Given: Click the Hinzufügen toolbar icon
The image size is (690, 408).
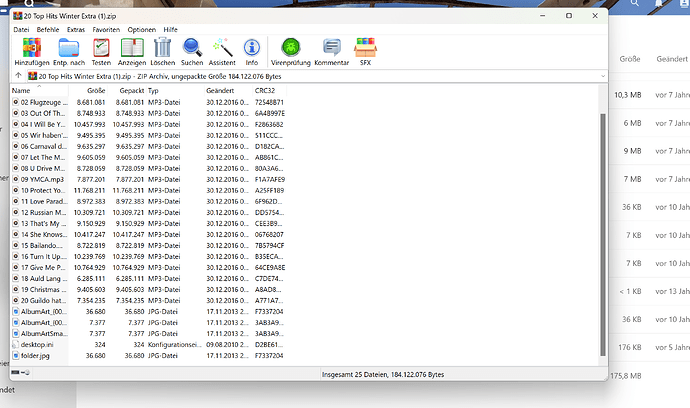Looking at the screenshot, I should pyautogui.click(x=32, y=48).
